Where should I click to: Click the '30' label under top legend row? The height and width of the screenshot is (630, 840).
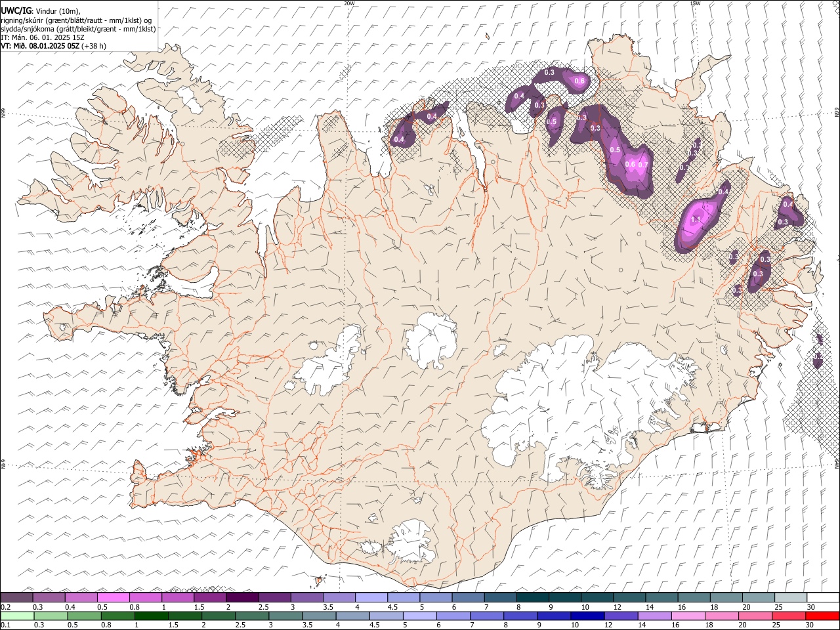[x=810, y=607]
